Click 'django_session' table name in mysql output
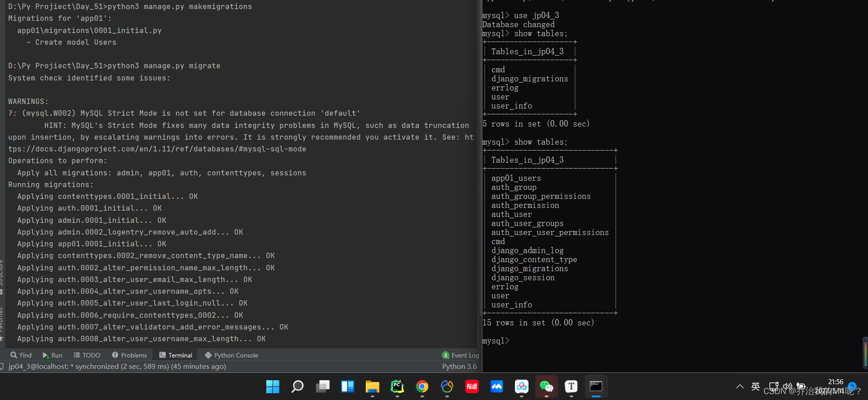868x400 pixels. [523, 278]
